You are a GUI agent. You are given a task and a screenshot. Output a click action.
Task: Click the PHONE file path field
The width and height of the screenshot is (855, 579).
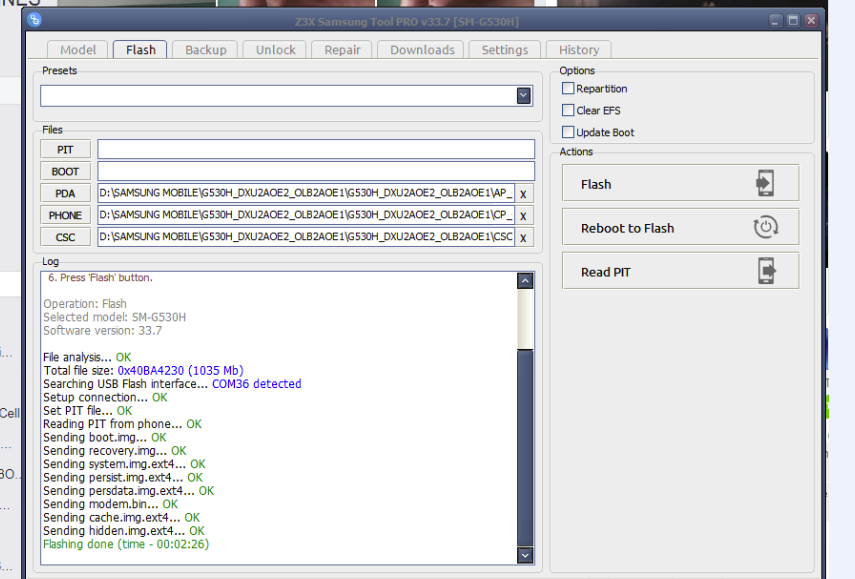(306, 215)
